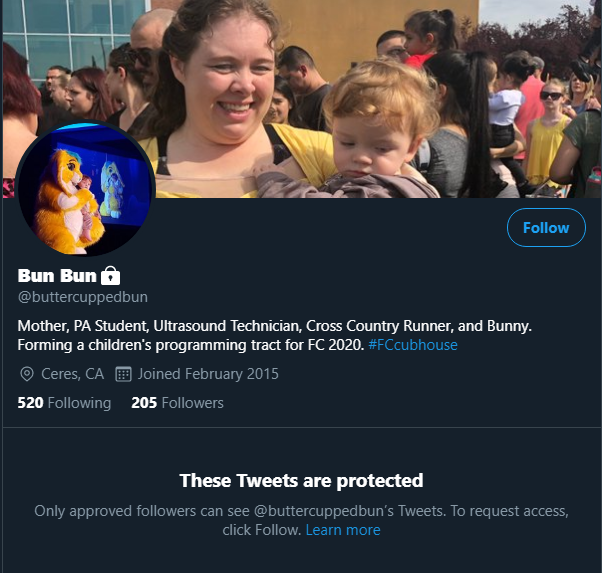The height and width of the screenshot is (573, 602).
Task: Click the Joined February 2015 text
Action: tap(208, 374)
